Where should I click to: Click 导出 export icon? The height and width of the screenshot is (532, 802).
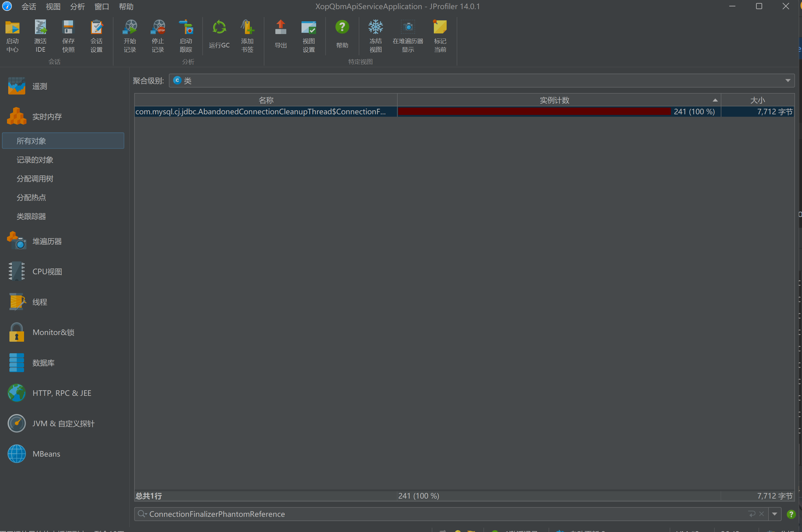(281, 27)
